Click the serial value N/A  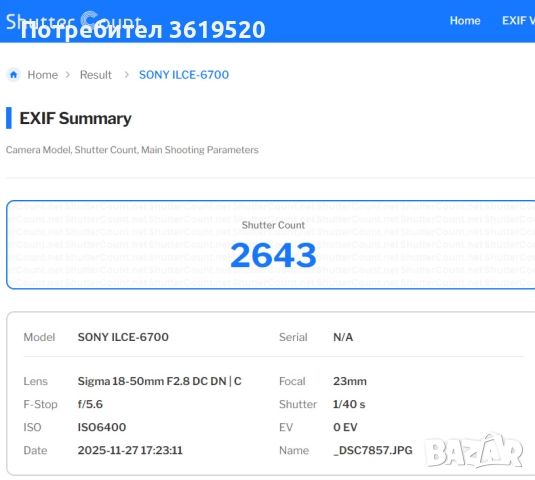pyautogui.click(x=343, y=337)
